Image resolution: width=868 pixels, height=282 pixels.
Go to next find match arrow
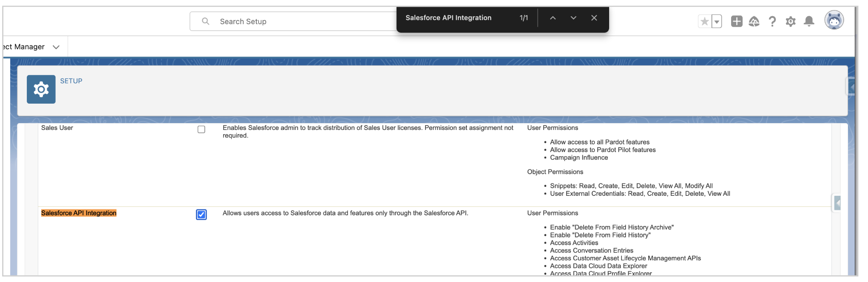pyautogui.click(x=573, y=18)
